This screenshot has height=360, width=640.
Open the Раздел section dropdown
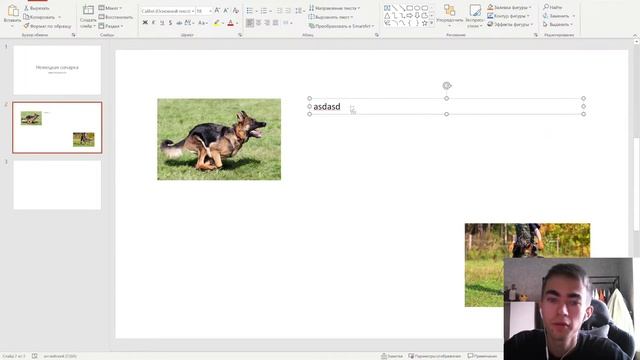[x=111, y=26]
